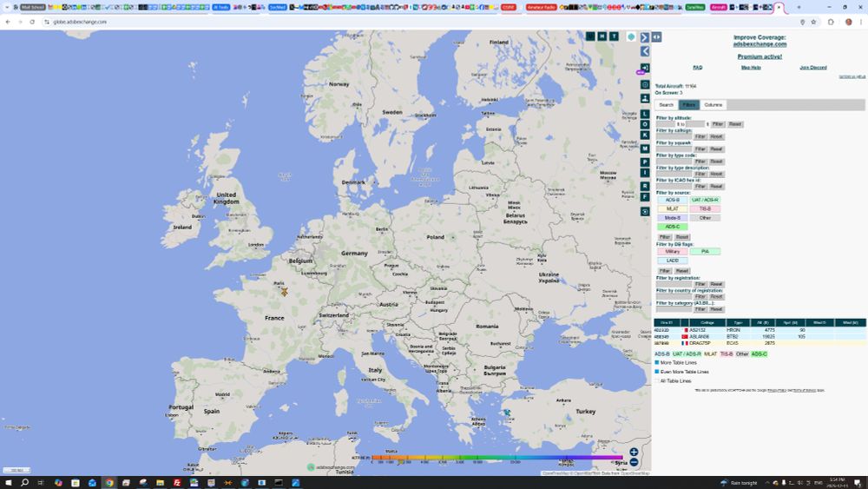Click the P map button
868x489 pixels.
pos(645,162)
